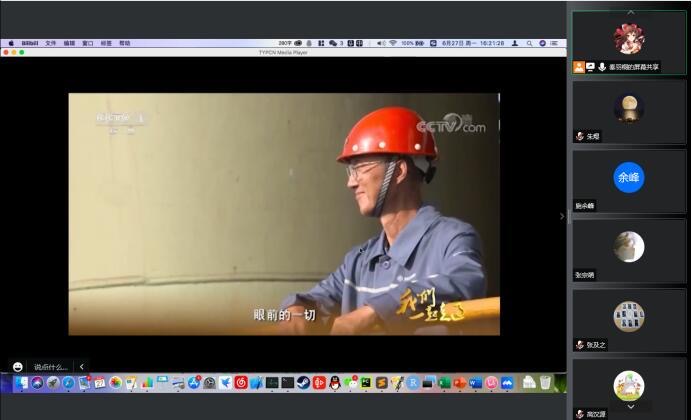Click the screen-share icon on the presenter tile

pos(590,67)
